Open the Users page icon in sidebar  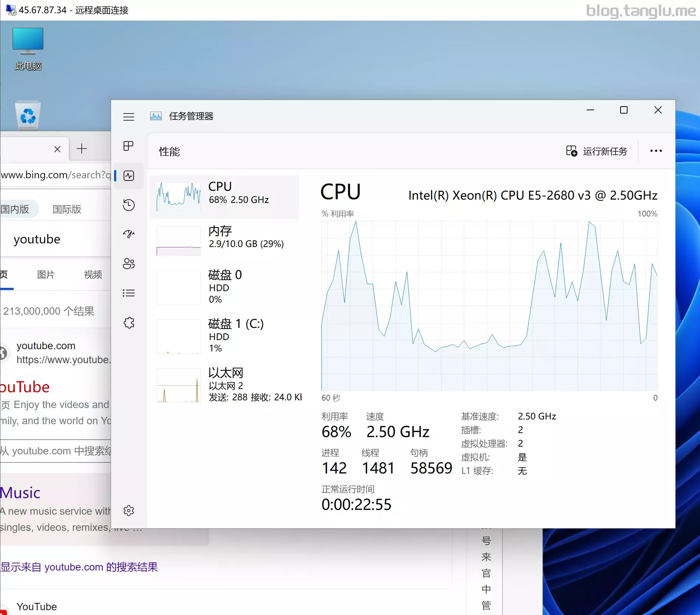click(x=128, y=264)
